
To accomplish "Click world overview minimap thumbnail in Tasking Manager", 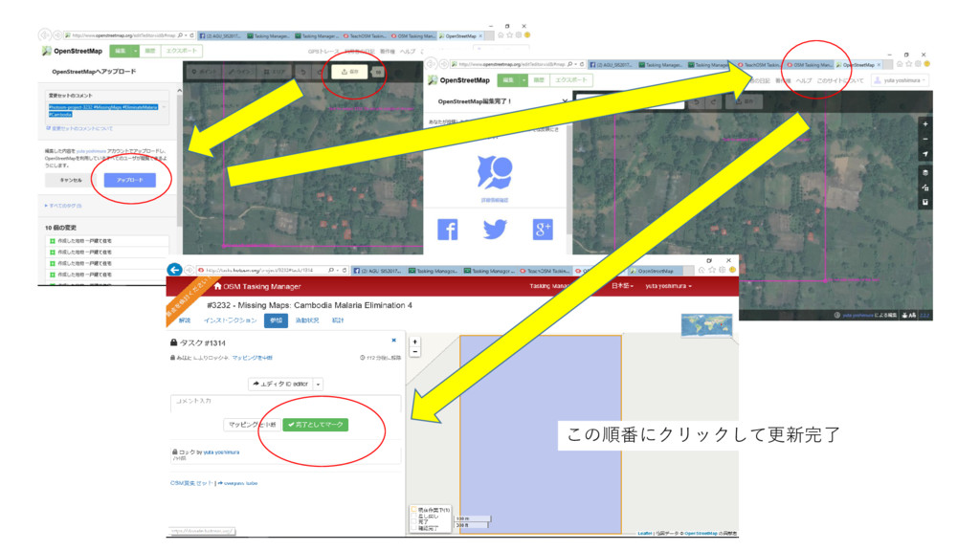I will click(x=706, y=325).
